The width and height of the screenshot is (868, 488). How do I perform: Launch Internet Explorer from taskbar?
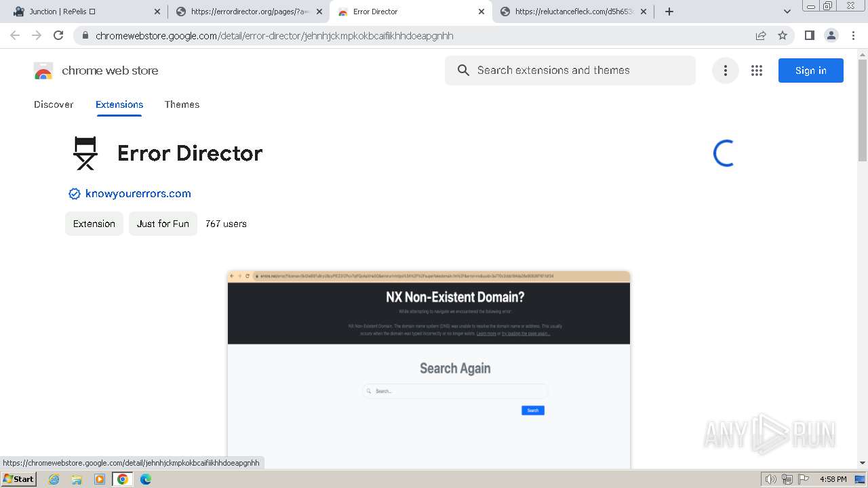(x=54, y=479)
